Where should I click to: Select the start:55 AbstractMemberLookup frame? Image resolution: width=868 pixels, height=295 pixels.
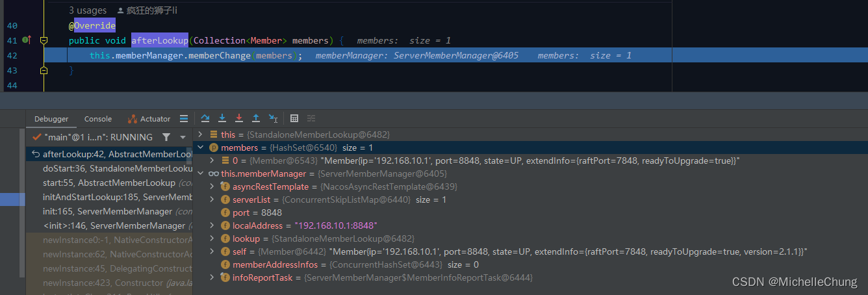tap(110, 183)
